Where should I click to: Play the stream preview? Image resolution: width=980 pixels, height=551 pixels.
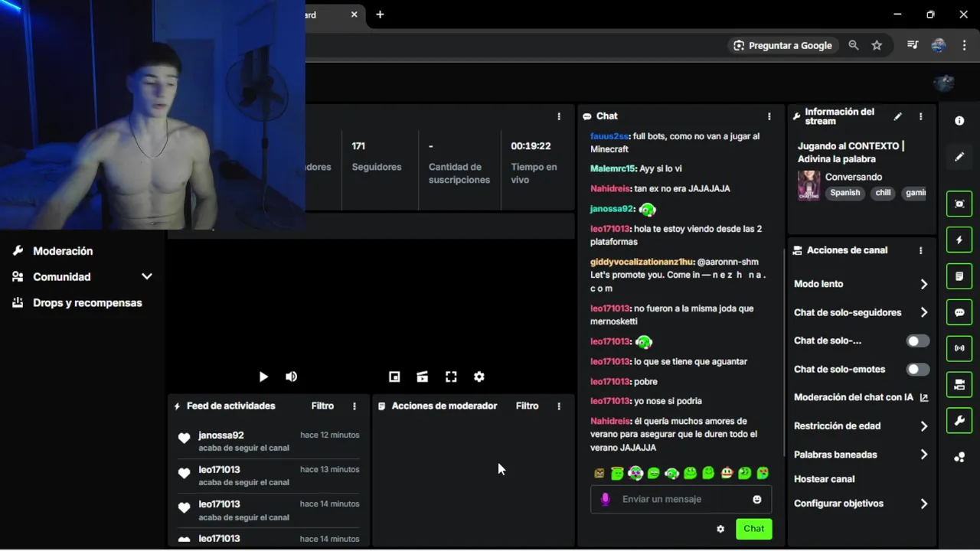point(263,377)
